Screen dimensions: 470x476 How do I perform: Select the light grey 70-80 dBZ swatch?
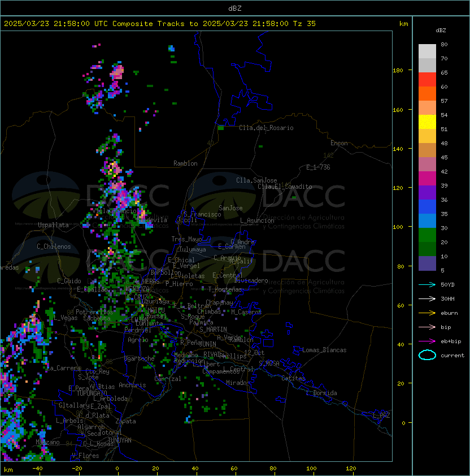pos(427,51)
